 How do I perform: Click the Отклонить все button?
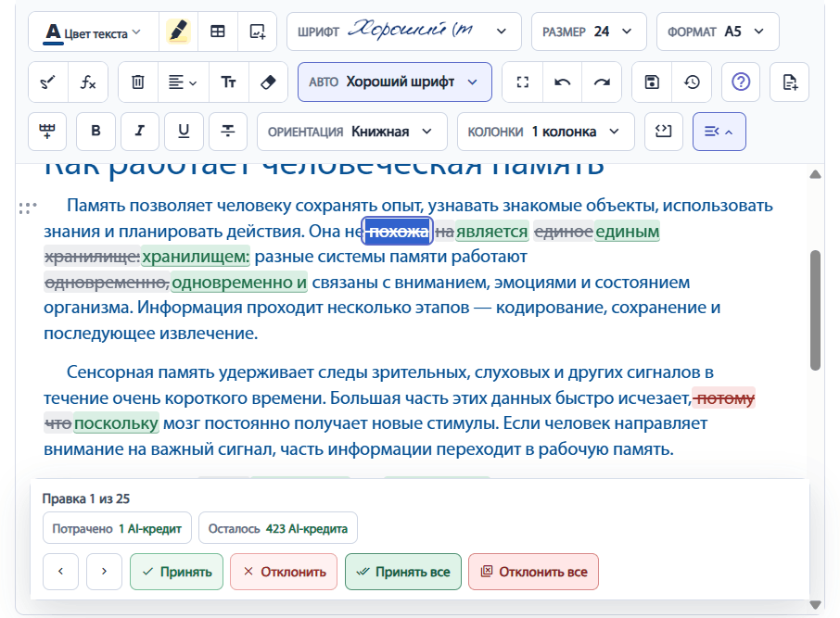(x=533, y=572)
